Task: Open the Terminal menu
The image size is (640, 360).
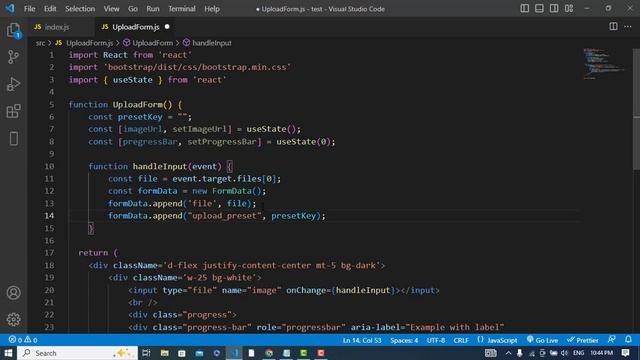Action: point(182,9)
